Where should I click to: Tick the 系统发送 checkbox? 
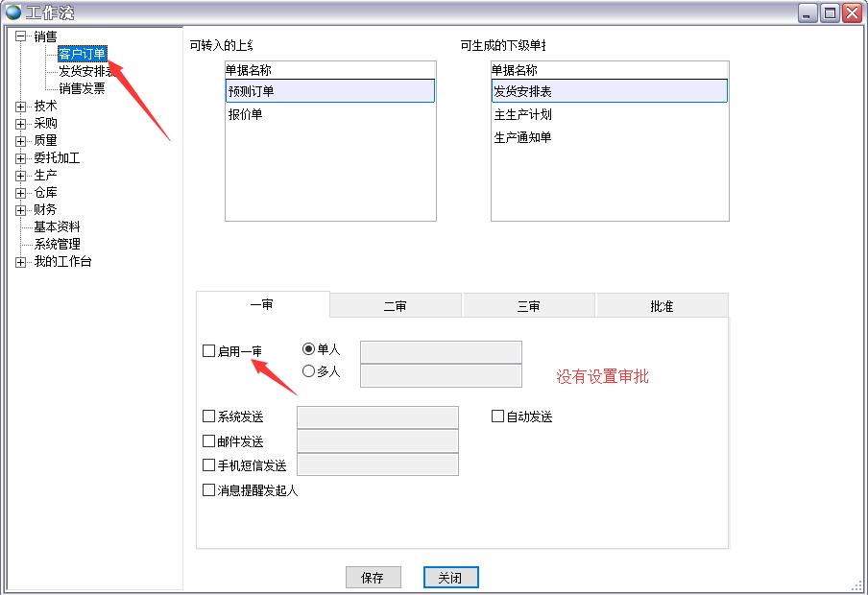[x=209, y=416]
